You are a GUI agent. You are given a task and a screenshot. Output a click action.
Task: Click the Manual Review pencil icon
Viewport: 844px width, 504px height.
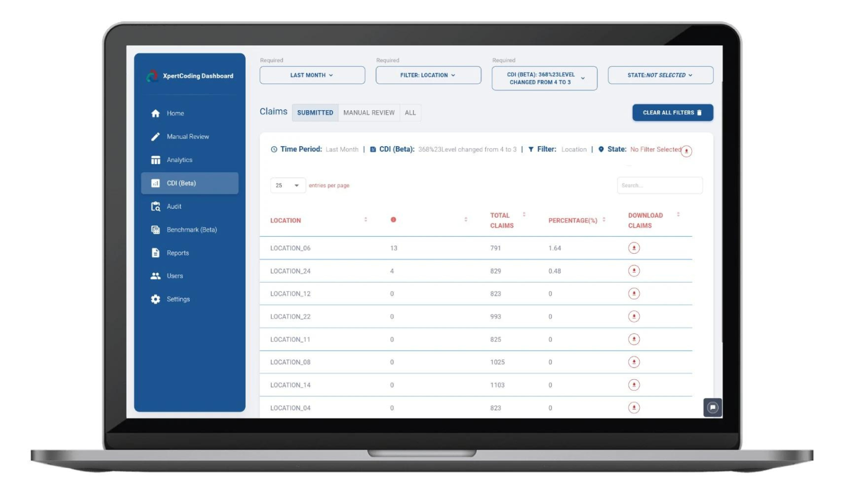click(x=155, y=137)
